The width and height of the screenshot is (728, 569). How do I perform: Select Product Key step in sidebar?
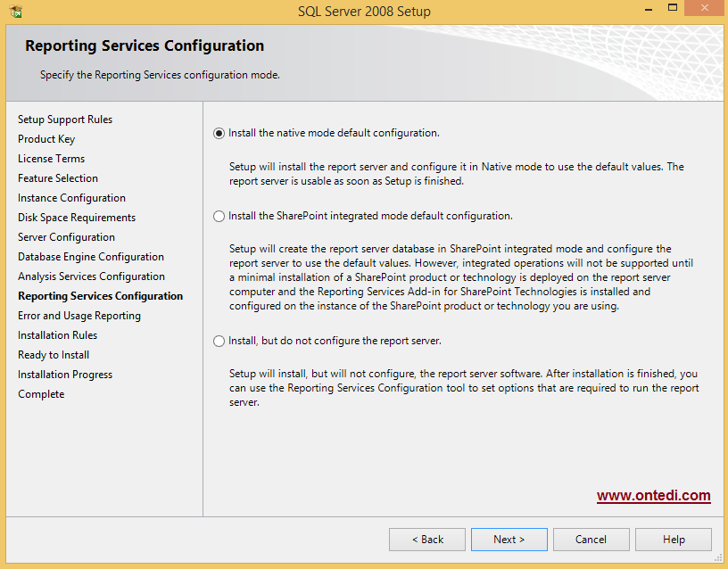(46, 139)
